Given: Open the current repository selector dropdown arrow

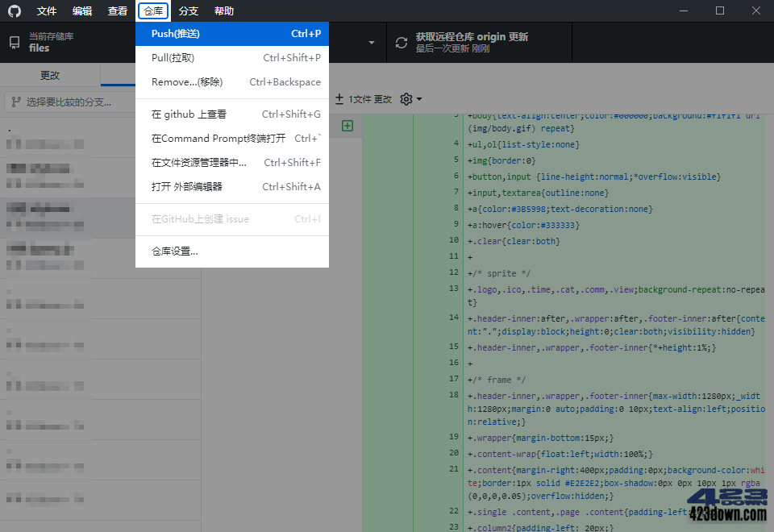Looking at the screenshot, I should [x=372, y=42].
